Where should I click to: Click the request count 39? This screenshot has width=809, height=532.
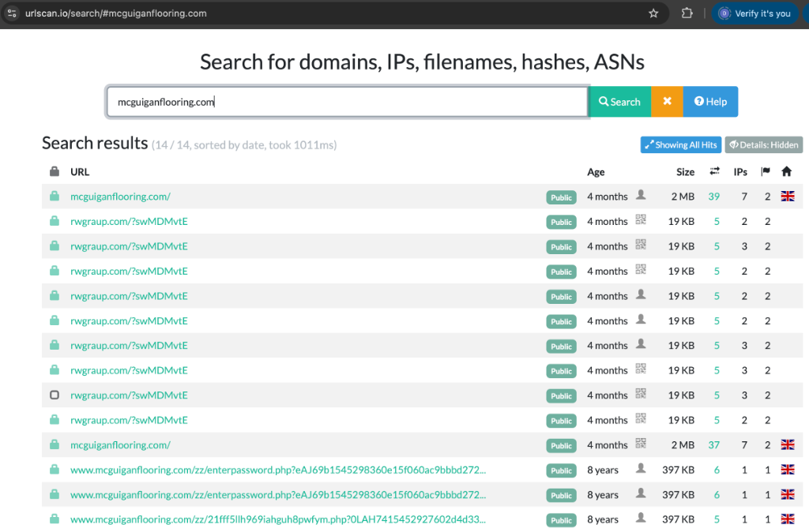pyautogui.click(x=714, y=197)
